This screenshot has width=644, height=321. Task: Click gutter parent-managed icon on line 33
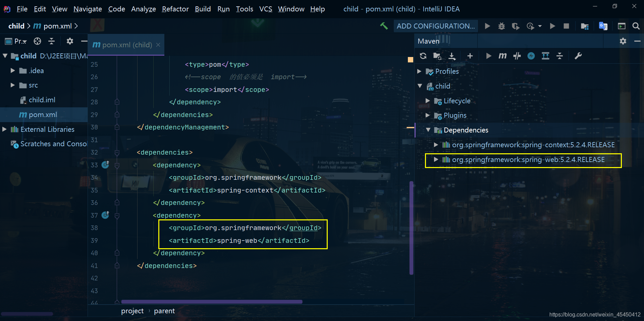pos(105,164)
